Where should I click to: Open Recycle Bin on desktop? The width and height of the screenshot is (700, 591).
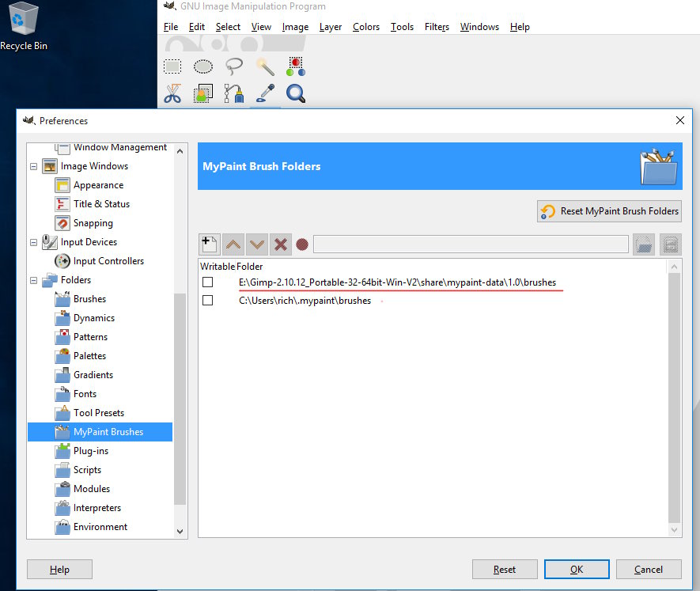click(x=24, y=26)
